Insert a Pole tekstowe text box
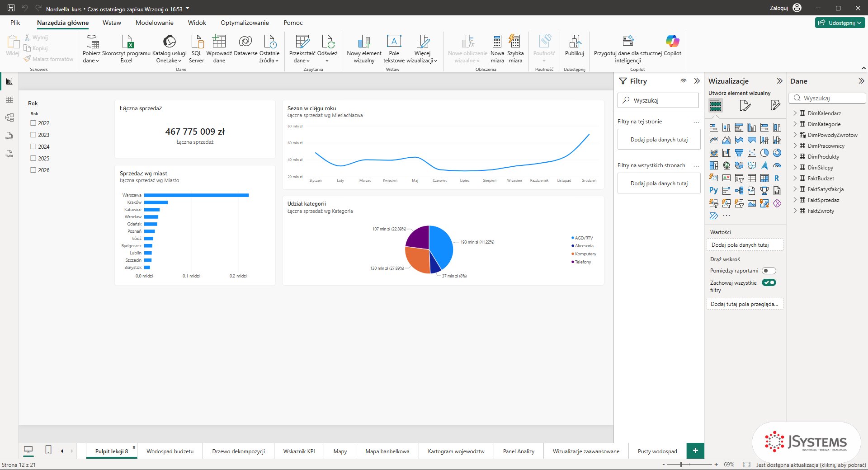The height and width of the screenshot is (470, 868). pos(394,49)
